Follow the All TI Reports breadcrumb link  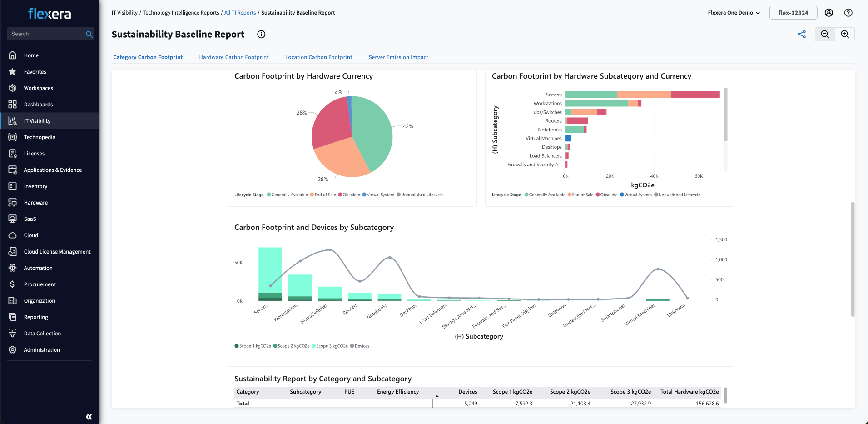240,13
